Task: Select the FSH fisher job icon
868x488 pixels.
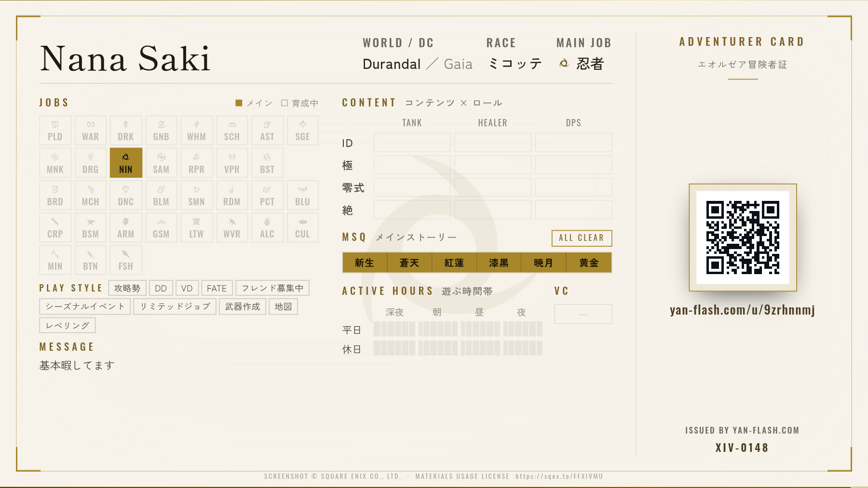Action: [x=126, y=260]
